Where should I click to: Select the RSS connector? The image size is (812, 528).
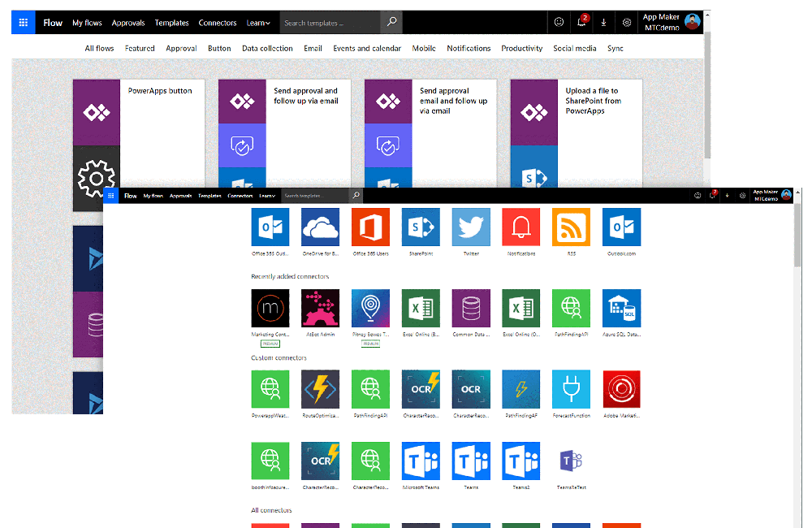point(571,227)
